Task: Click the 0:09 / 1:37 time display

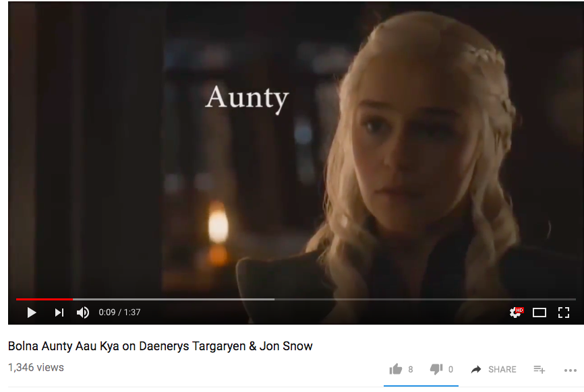Action: (x=119, y=313)
